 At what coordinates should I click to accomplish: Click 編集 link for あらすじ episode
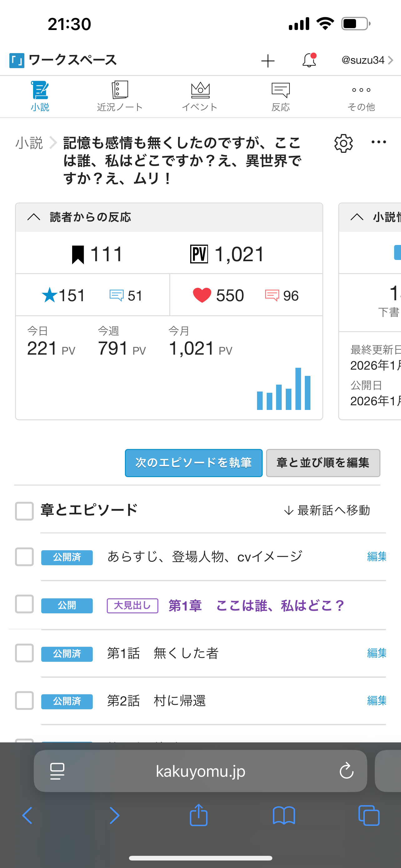click(x=376, y=556)
